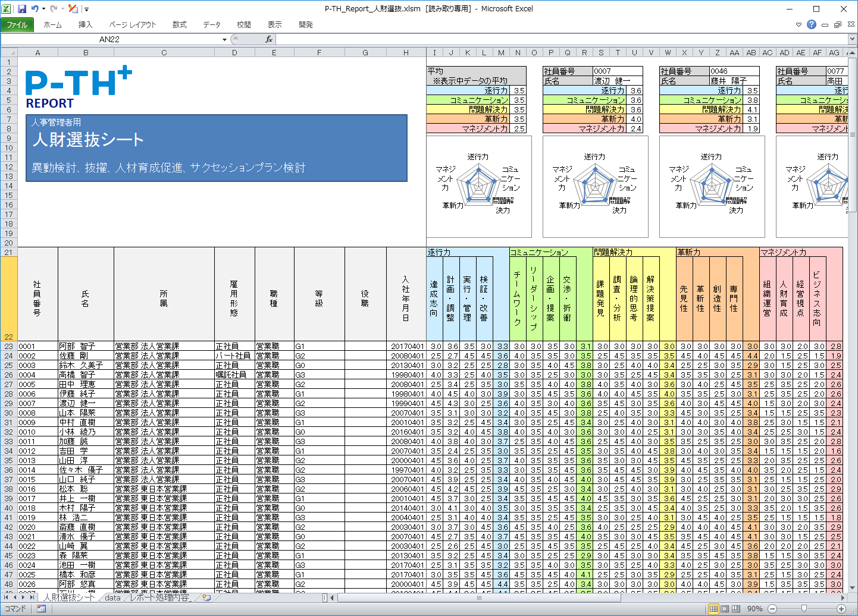
Task: Click the horizontal scrollbar right arrow
Action: click(x=842, y=598)
